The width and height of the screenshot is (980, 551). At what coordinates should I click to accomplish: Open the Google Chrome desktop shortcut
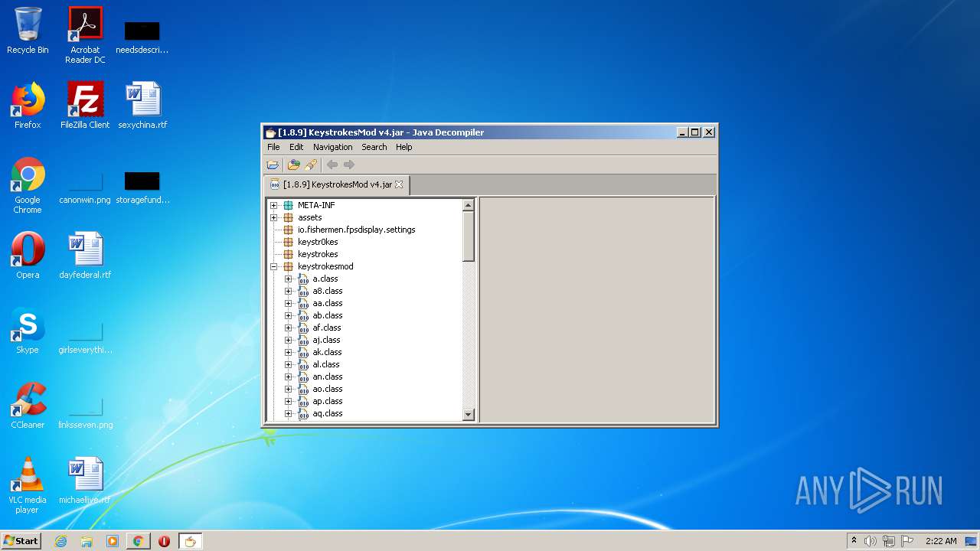(28, 186)
